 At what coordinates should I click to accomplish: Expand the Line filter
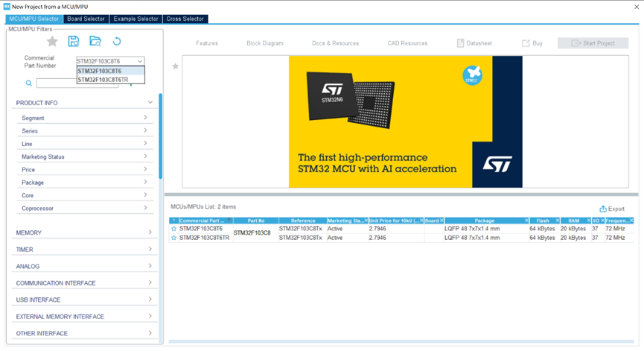click(x=145, y=143)
